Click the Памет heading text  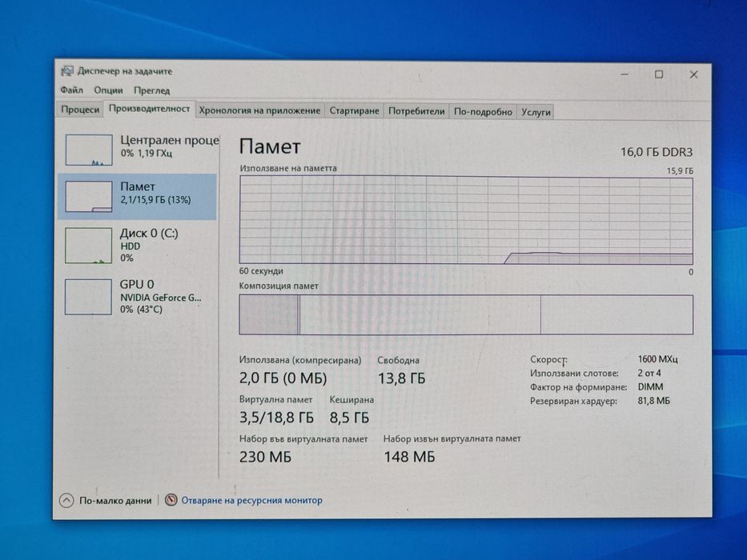pos(270,146)
